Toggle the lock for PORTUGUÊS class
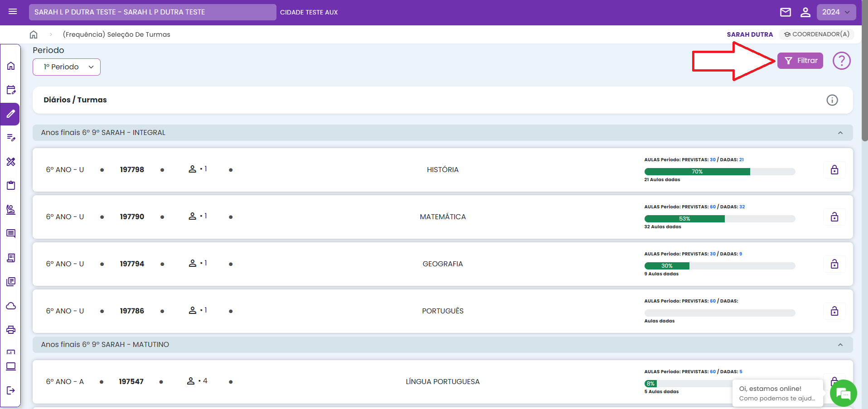 [x=834, y=311]
